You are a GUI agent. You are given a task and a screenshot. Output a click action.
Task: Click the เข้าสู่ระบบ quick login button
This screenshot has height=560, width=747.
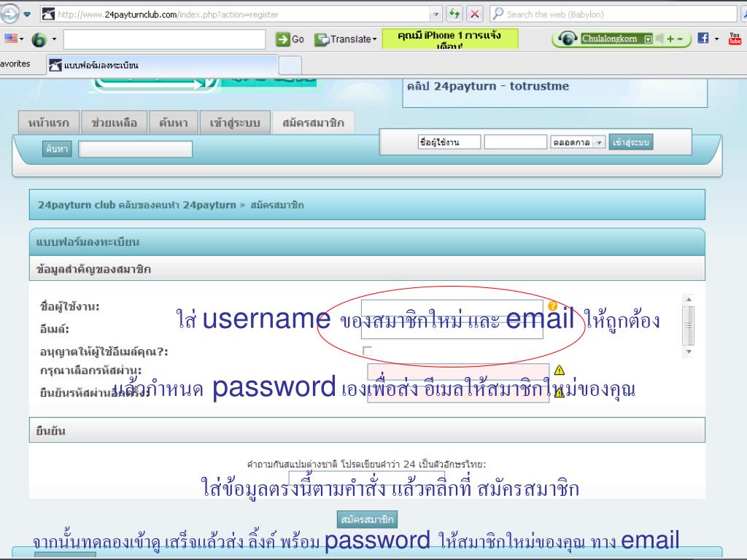(631, 142)
